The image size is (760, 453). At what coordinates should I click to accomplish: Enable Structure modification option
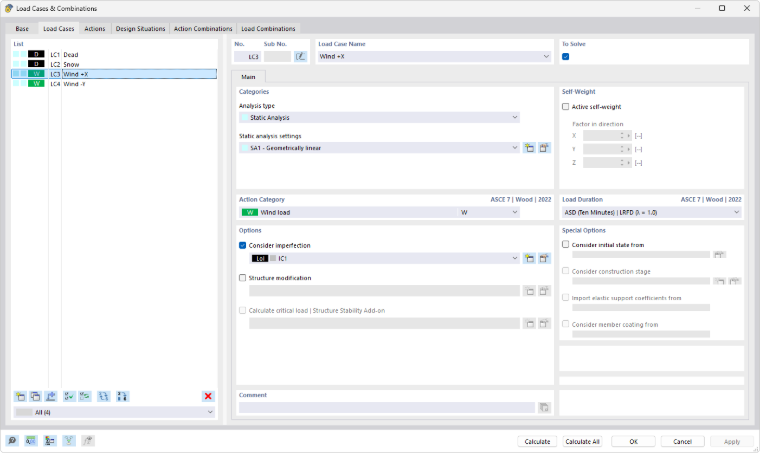[x=243, y=278]
